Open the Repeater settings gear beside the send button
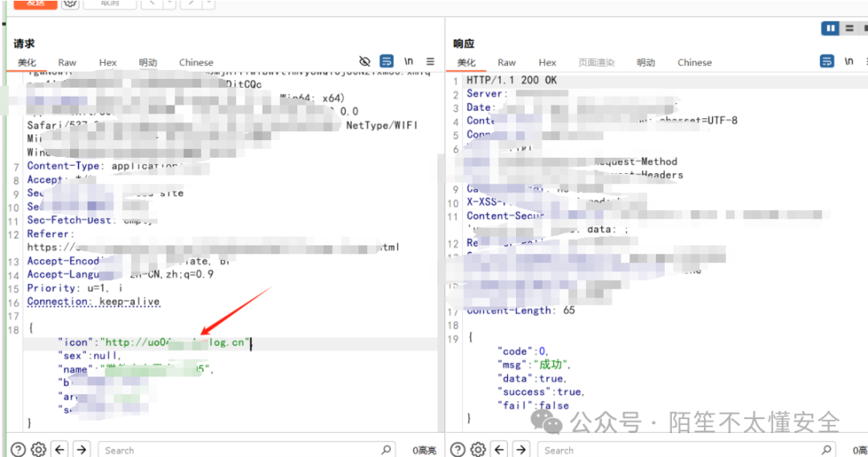The width and height of the screenshot is (868, 457). (x=70, y=3)
